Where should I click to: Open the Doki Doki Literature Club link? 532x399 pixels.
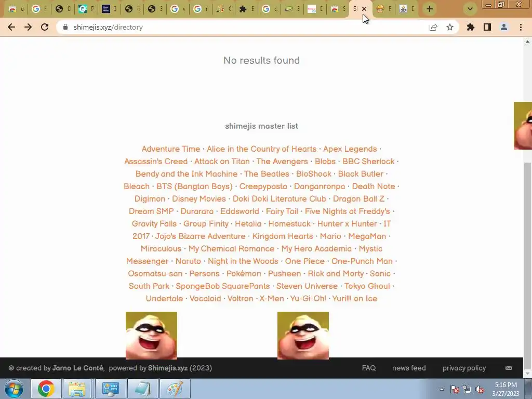tap(279, 199)
